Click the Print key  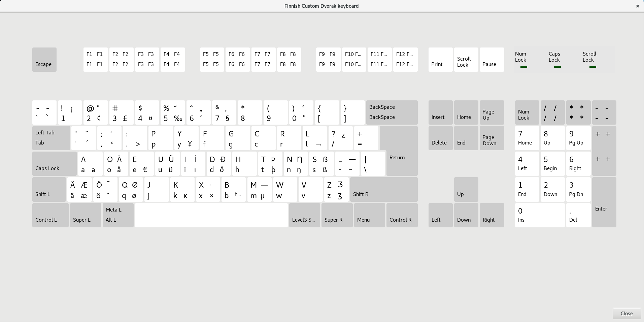coord(441,60)
